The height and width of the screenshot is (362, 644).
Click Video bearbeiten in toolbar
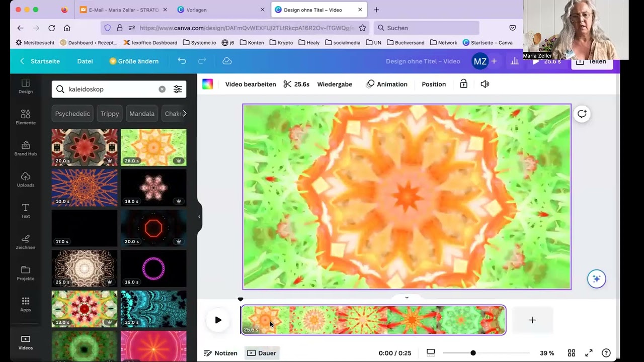(251, 84)
